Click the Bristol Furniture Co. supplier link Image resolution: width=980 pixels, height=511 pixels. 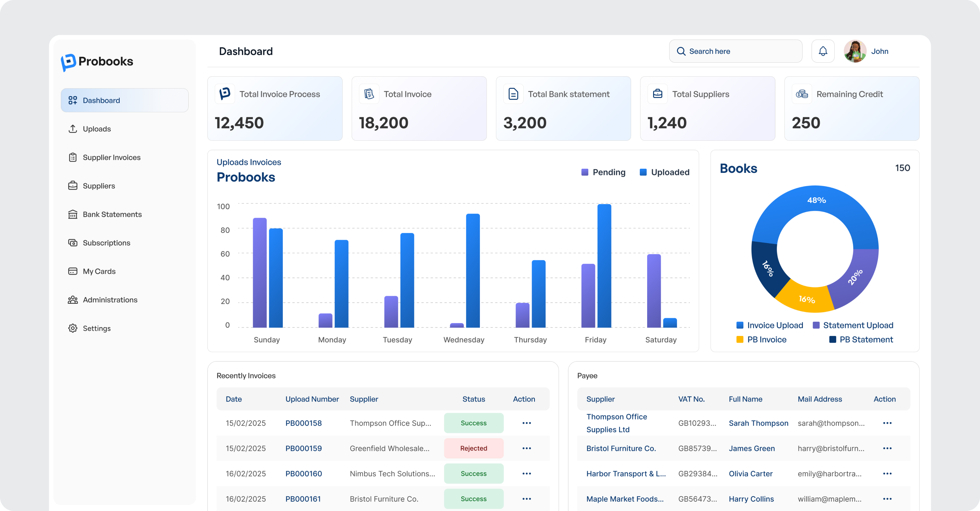[x=621, y=448]
